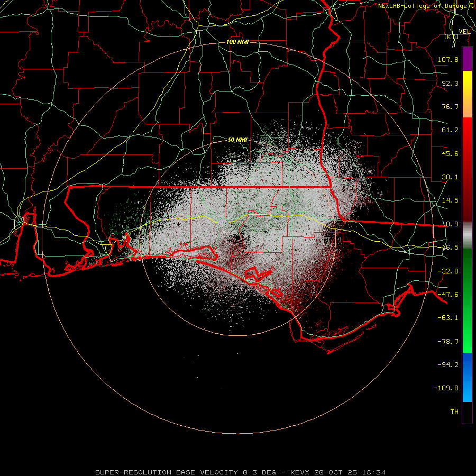Click the 14.5 velocity scale label
Image resolution: width=476 pixels, height=476 pixels.
click(450, 200)
